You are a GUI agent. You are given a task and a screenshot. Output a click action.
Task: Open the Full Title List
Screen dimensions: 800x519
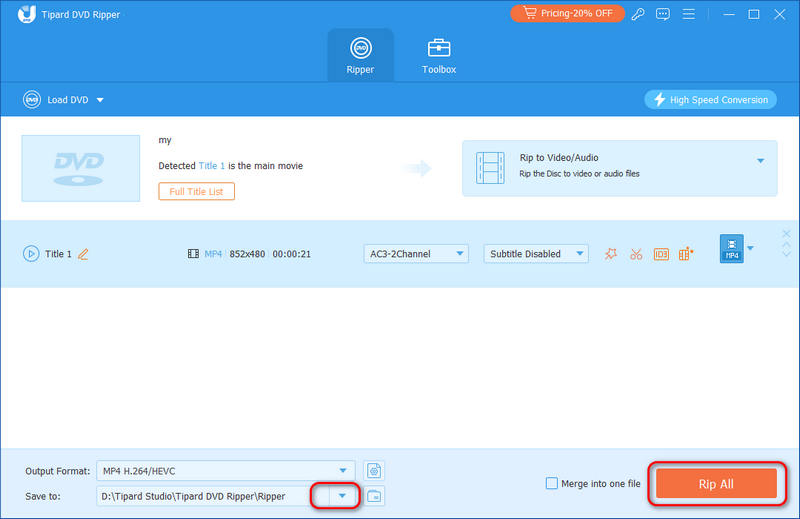[x=196, y=191]
